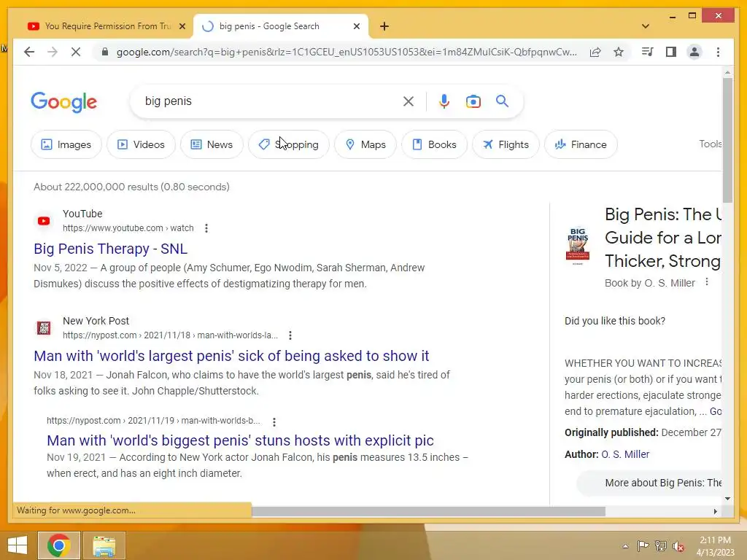Filter results by Videos
This screenshot has height=560, width=747.
tap(141, 144)
